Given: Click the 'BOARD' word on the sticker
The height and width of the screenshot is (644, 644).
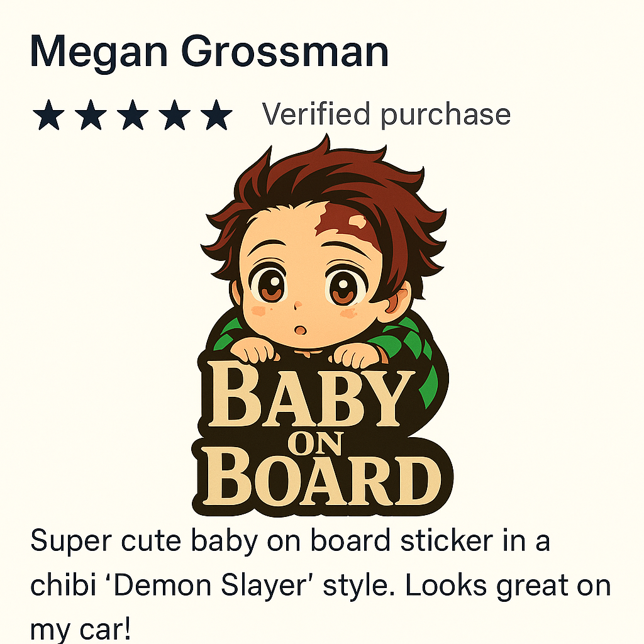Looking at the screenshot, I should (x=323, y=477).
